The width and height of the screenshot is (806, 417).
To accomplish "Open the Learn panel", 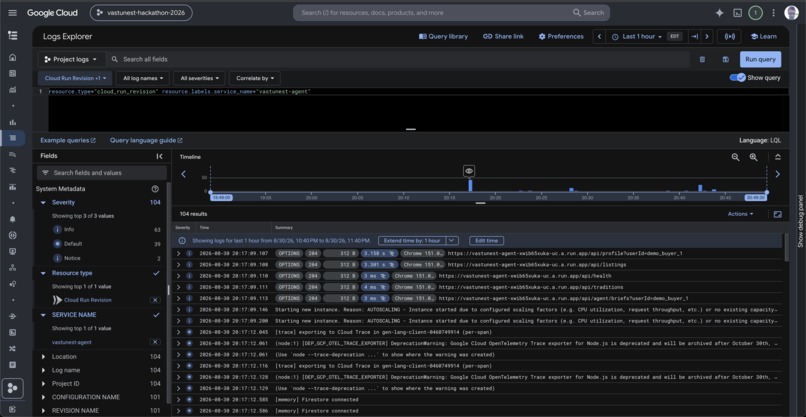I will coord(763,37).
